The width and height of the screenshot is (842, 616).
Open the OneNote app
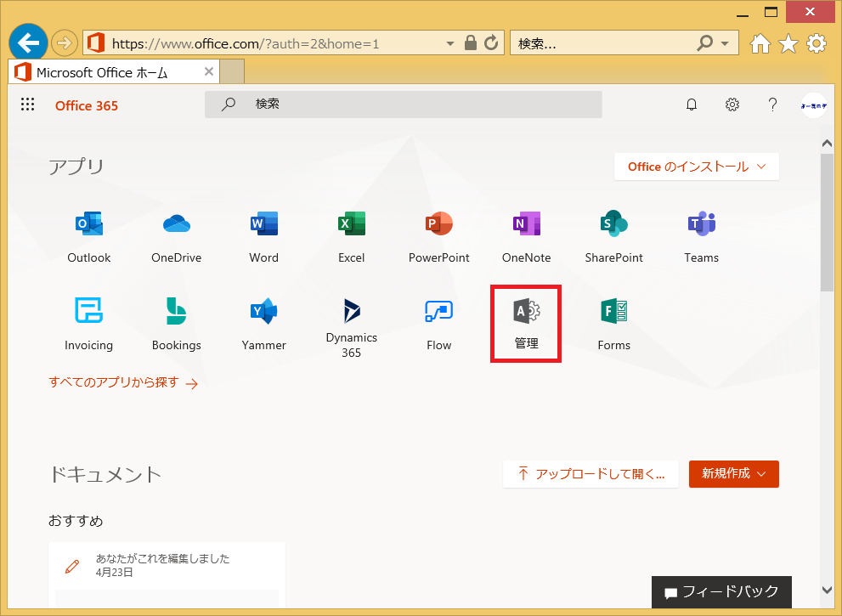coord(526,236)
